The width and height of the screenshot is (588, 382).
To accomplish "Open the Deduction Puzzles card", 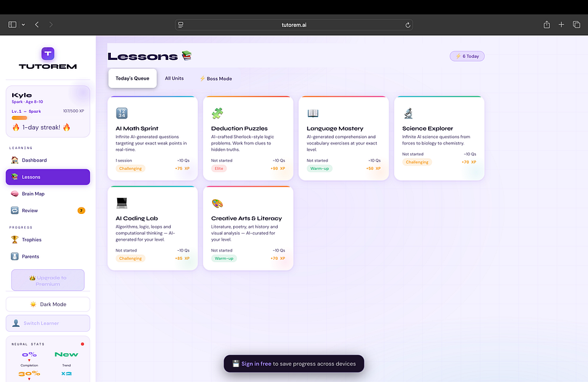I will [x=248, y=138].
